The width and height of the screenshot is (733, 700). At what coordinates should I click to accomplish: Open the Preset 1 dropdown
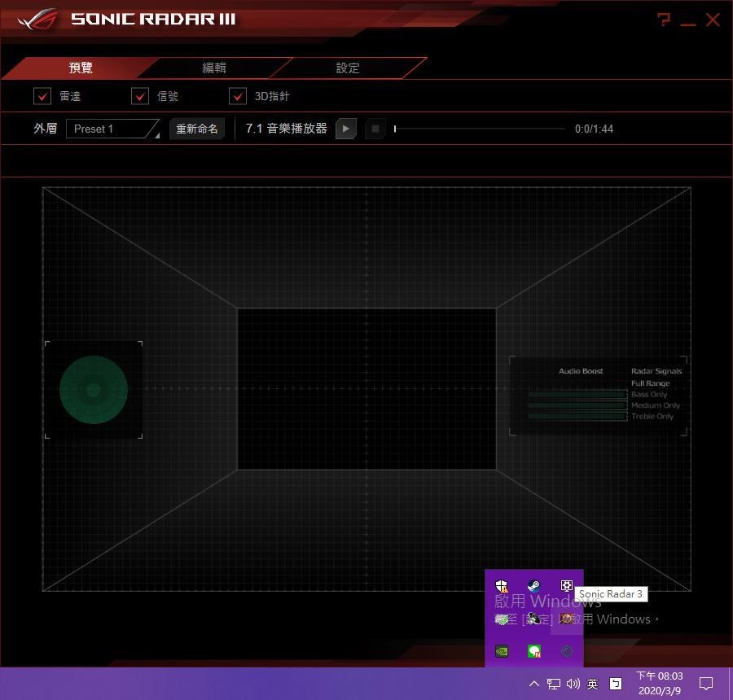point(112,129)
